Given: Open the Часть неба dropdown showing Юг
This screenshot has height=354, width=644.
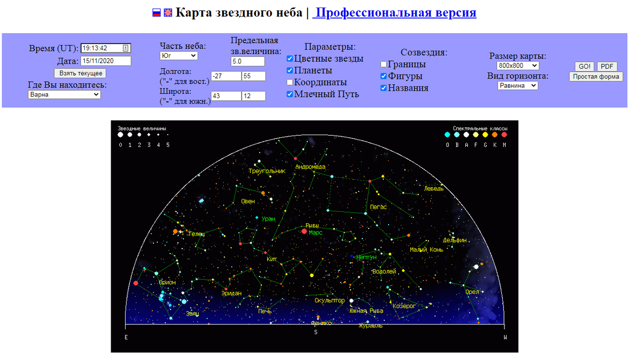Looking at the screenshot, I should pyautogui.click(x=180, y=56).
